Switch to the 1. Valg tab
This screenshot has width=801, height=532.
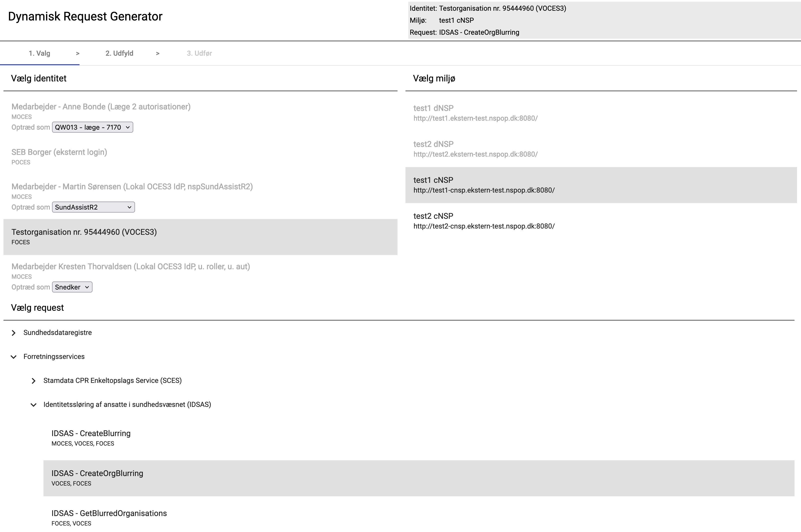39,53
